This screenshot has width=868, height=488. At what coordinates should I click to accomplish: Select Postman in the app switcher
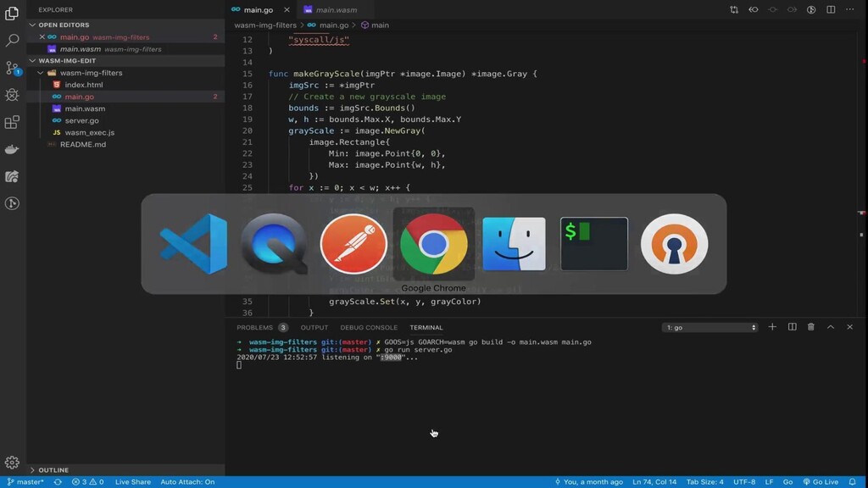353,243
